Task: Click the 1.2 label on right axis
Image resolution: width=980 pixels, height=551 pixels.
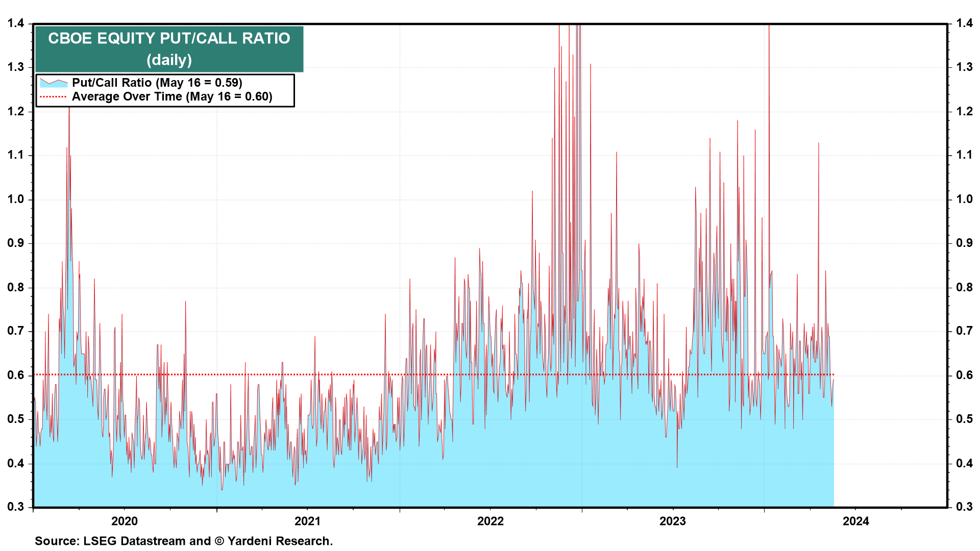Action: point(964,111)
